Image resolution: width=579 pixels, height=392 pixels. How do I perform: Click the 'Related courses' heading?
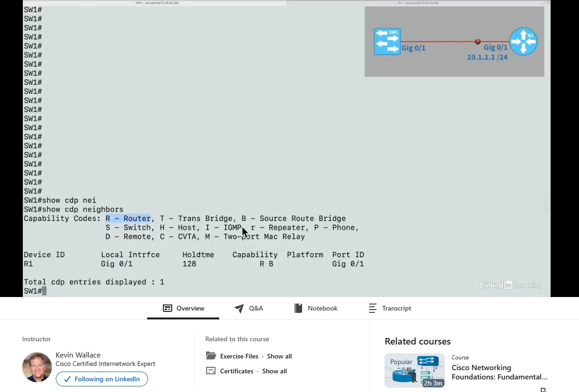(417, 341)
